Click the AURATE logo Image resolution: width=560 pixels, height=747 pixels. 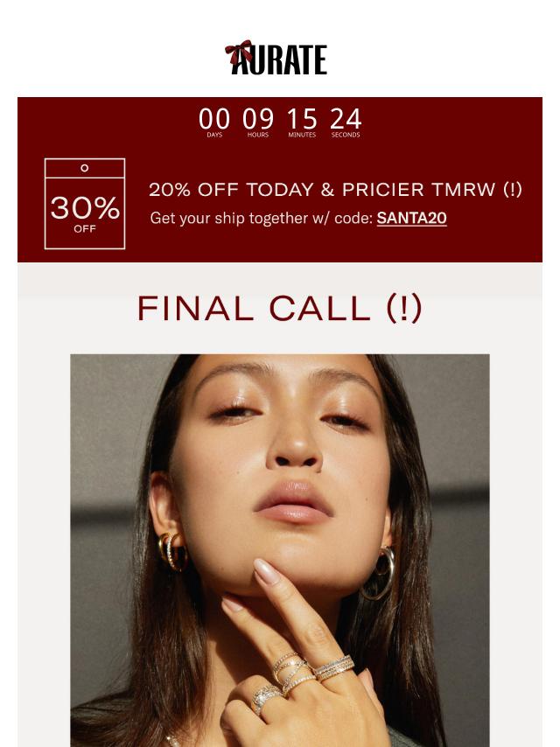coord(276,58)
